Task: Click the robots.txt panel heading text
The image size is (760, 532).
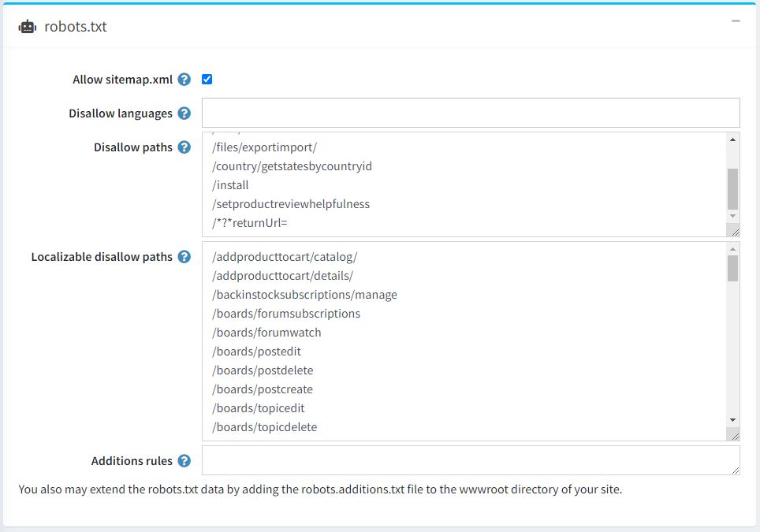Action: click(x=76, y=27)
